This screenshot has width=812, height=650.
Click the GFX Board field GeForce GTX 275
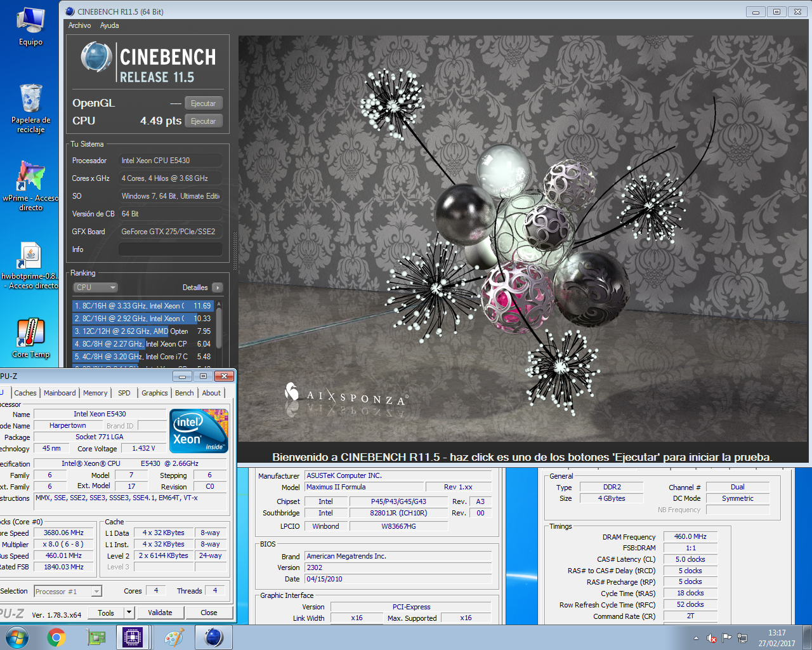(170, 232)
